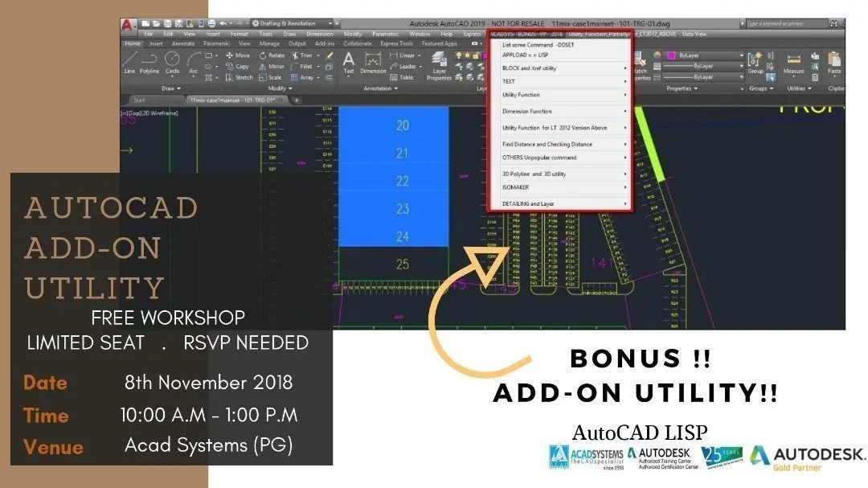Click the Undo arrow in quick access toolbar
Screen dimensions: 868x488
pos(223,24)
